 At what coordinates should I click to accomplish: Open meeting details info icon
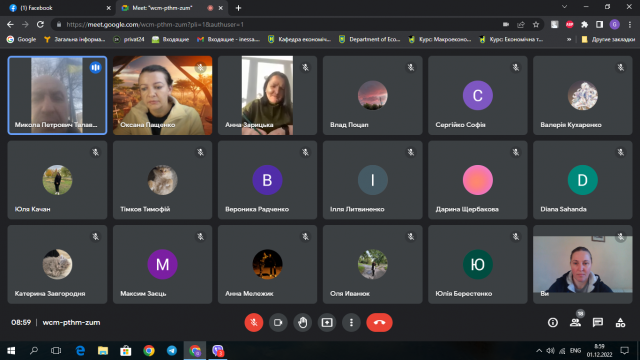point(553,322)
